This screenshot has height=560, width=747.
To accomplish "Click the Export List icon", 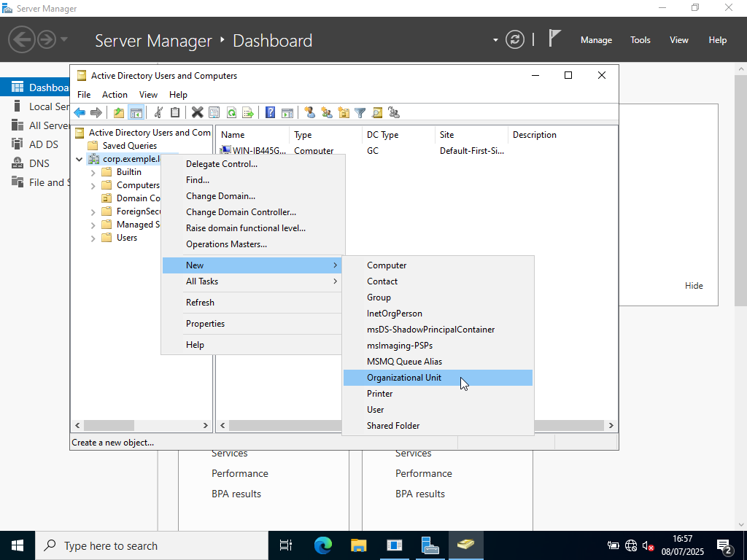I will (x=248, y=113).
